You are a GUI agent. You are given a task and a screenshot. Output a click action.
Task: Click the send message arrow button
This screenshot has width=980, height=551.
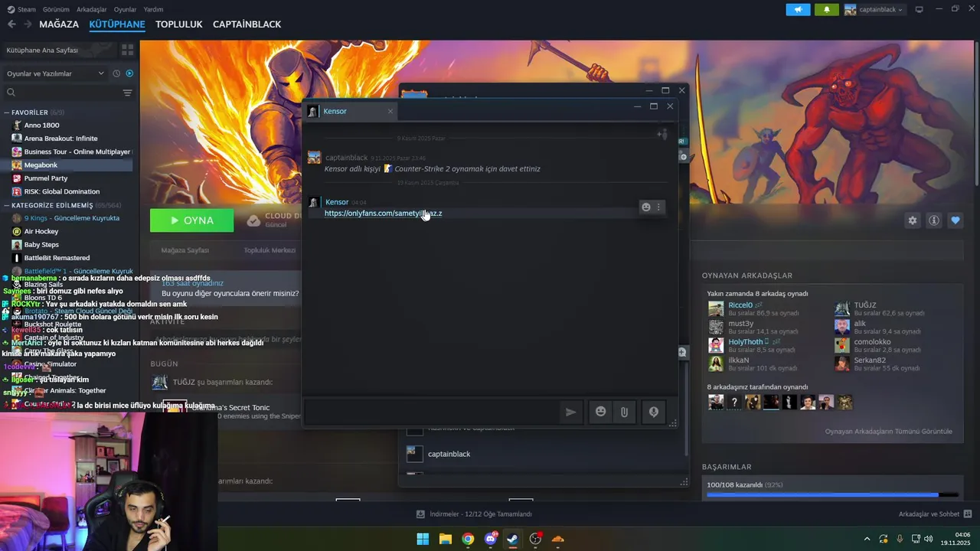click(x=571, y=412)
